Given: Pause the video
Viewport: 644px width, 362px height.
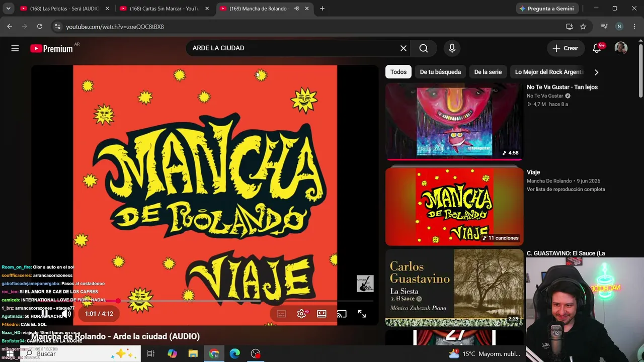Looking at the screenshot, I should coord(45,314).
